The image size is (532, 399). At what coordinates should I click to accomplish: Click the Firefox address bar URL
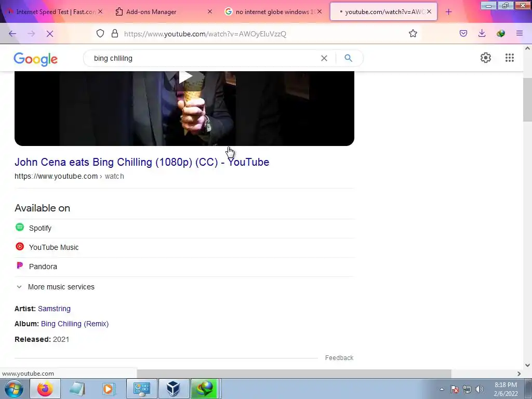205,34
